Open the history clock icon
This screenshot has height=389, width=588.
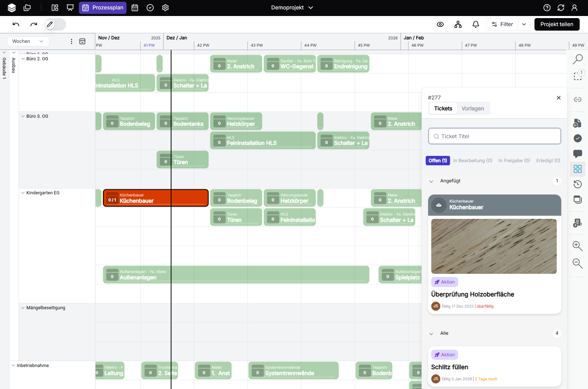(x=577, y=184)
